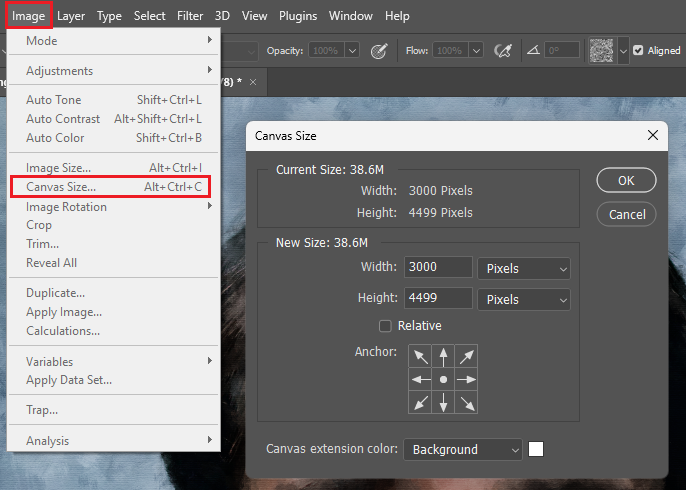Expand Canvas extension color Background dropdown
Viewport: 686px width, 490px height.
click(x=463, y=450)
